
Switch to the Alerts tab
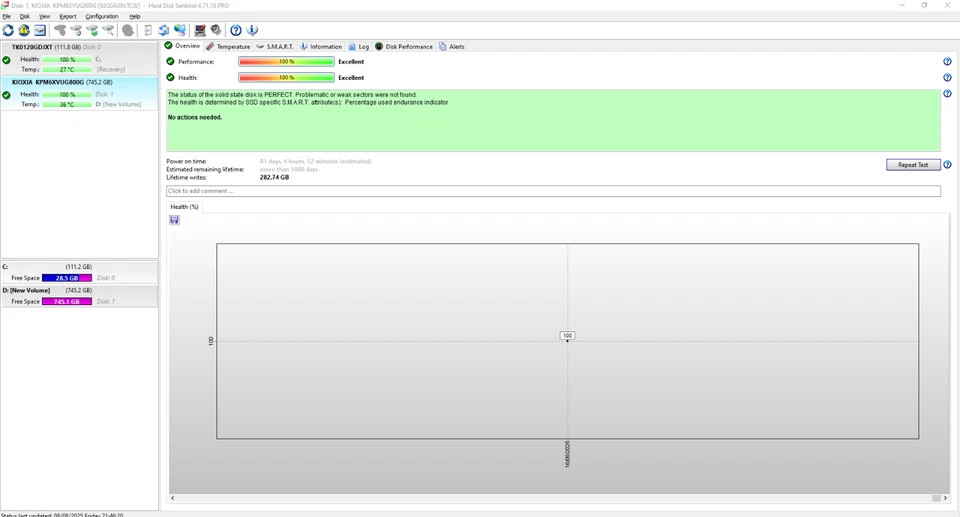pos(451,47)
